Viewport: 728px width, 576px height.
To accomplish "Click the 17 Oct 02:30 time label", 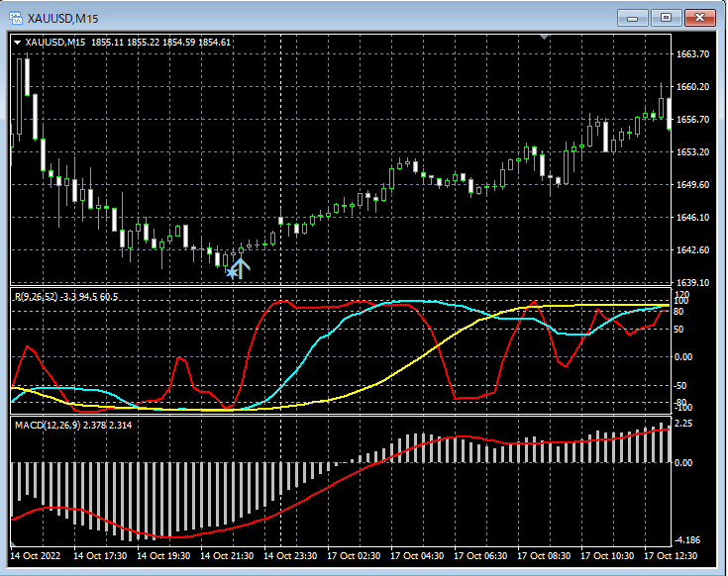I will (354, 555).
